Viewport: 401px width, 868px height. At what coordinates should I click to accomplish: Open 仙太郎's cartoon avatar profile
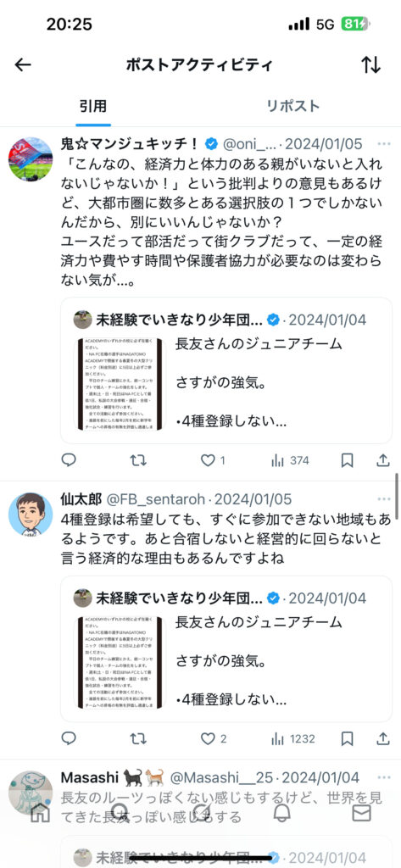click(31, 515)
